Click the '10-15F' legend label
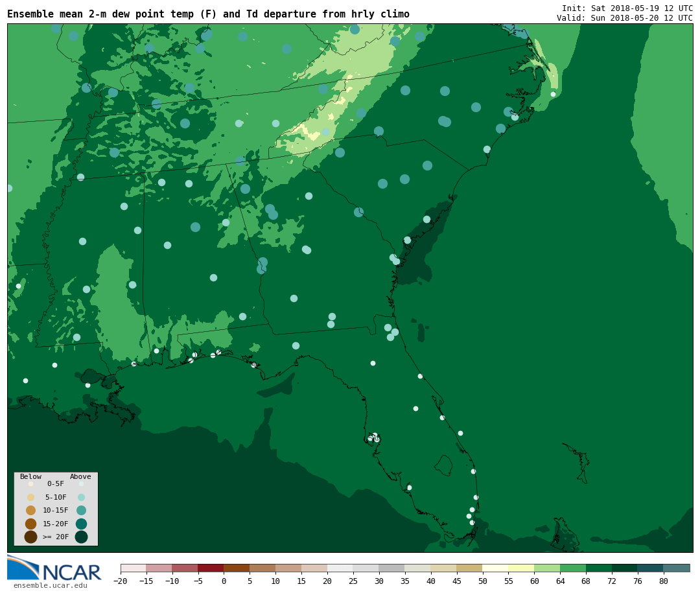 tap(56, 510)
